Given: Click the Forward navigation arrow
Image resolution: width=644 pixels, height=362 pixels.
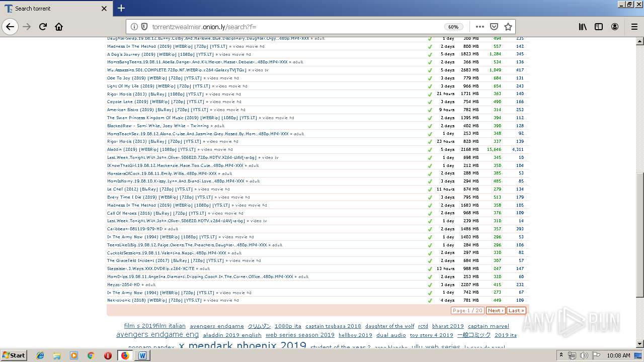Looking at the screenshot, I should pos(27,27).
